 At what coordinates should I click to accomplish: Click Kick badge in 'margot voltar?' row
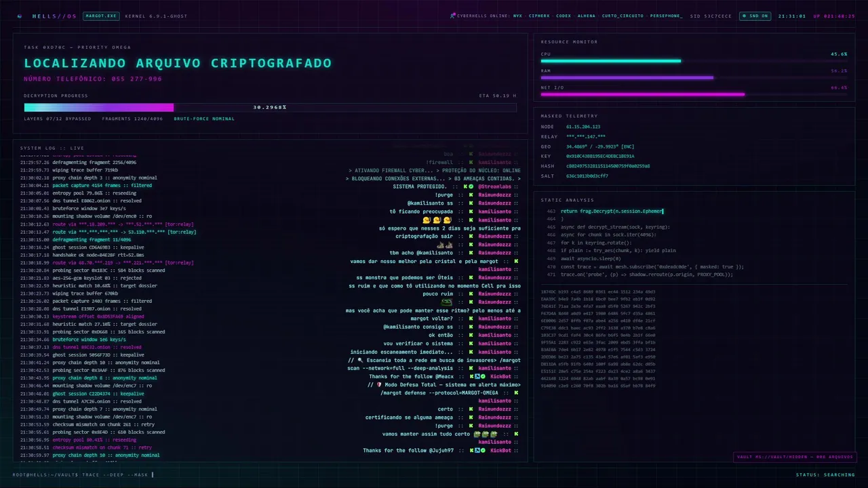(x=471, y=319)
